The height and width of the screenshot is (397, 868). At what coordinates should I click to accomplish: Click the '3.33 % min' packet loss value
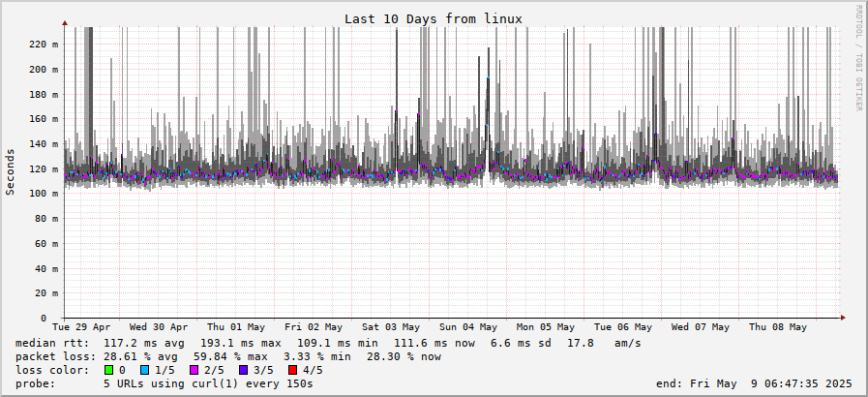pyautogui.click(x=316, y=356)
